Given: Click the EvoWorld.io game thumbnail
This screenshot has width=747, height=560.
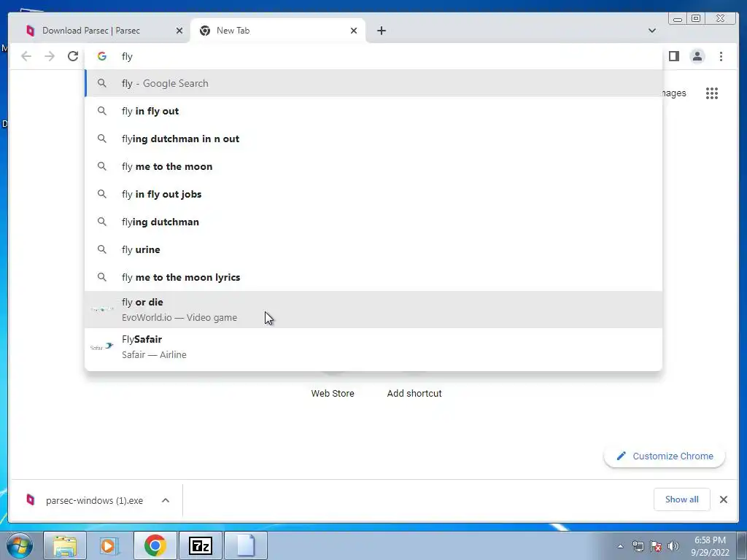Looking at the screenshot, I should pyautogui.click(x=102, y=309).
